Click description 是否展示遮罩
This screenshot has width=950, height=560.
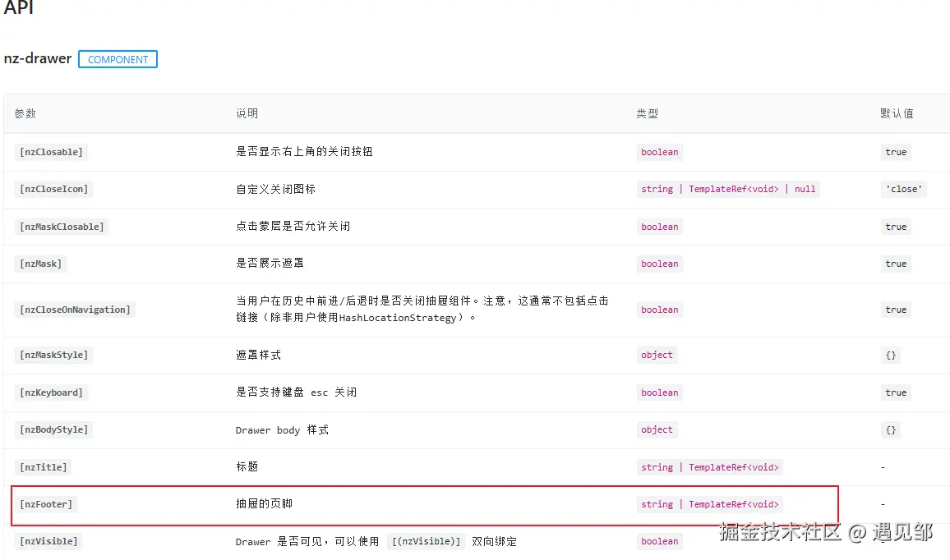tap(270, 263)
